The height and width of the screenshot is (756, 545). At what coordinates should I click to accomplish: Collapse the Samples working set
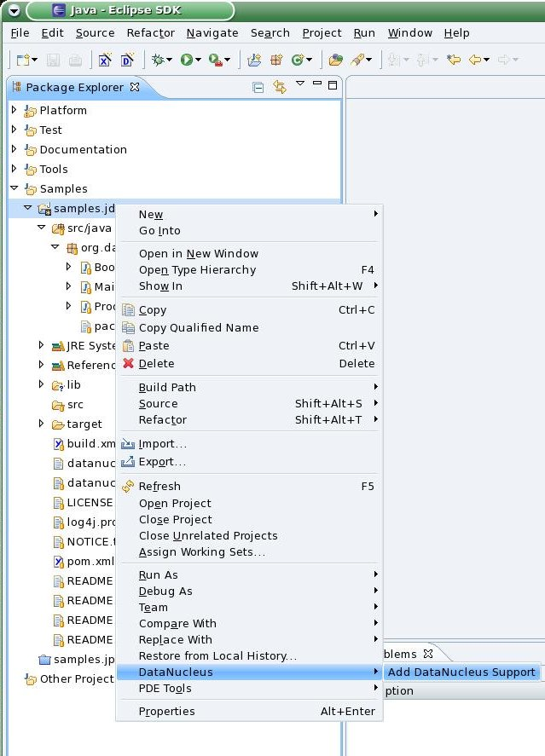coord(14,188)
